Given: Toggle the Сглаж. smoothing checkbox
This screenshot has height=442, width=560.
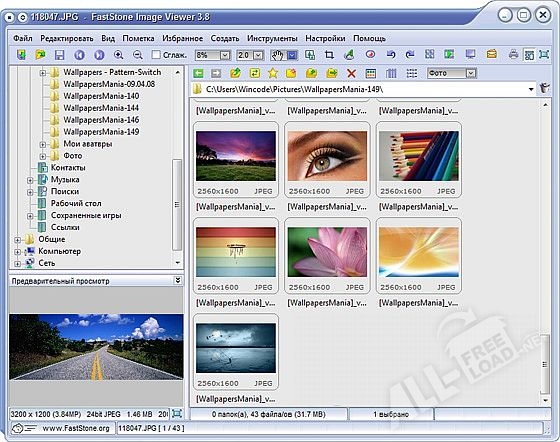Looking at the screenshot, I should 156,55.
